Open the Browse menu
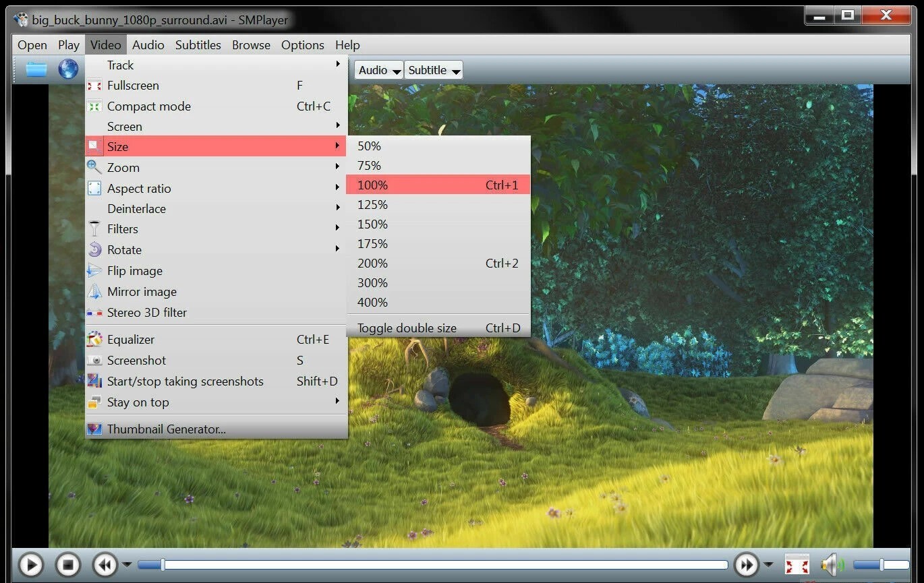This screenshot has height=583, width=924. click(251, 45)
